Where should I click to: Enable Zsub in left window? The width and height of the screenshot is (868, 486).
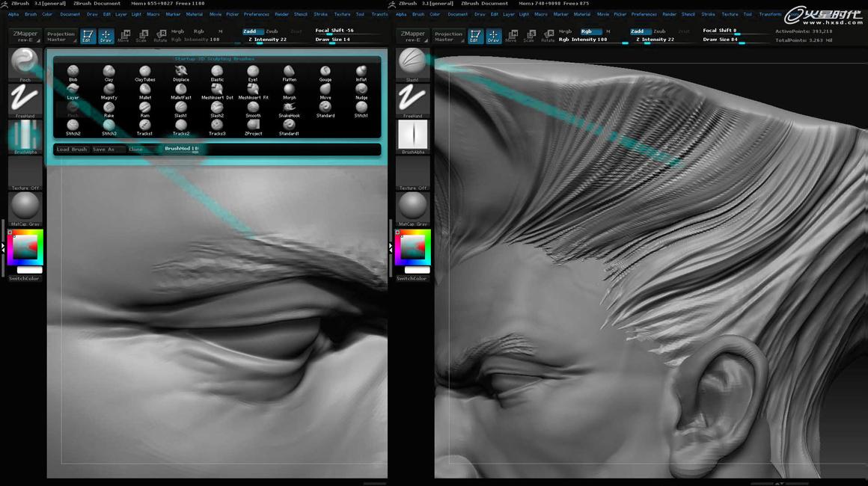coord(272,31)
